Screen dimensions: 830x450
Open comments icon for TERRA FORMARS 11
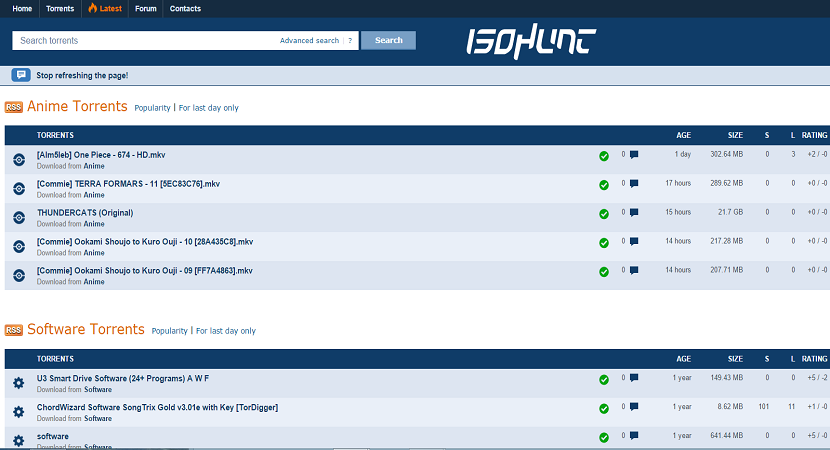pos(634,184)
